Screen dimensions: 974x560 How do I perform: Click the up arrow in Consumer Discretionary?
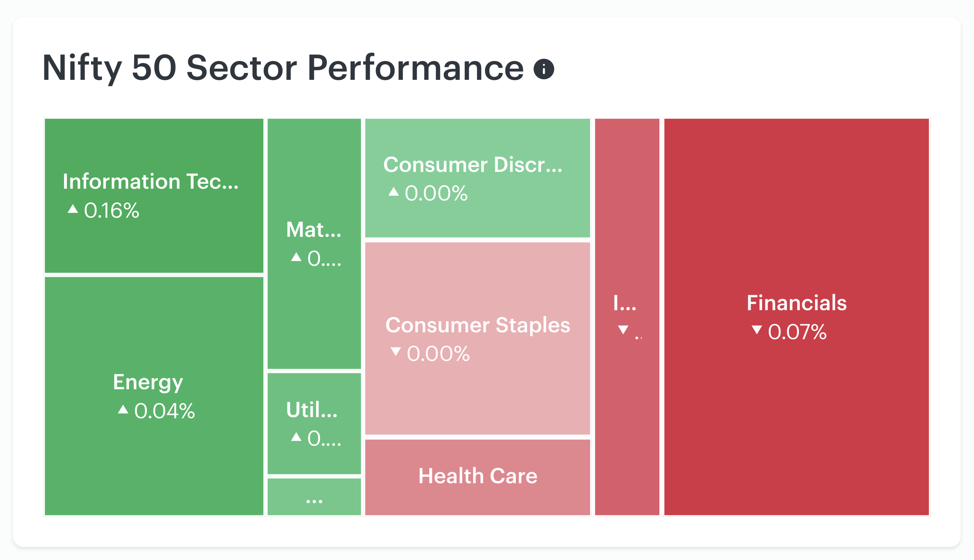click(x=393, y=191)
